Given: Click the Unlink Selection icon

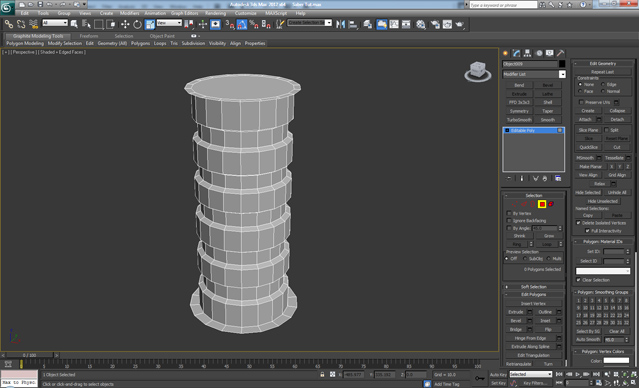Looking at the screenshot, I should coord(21,24).
